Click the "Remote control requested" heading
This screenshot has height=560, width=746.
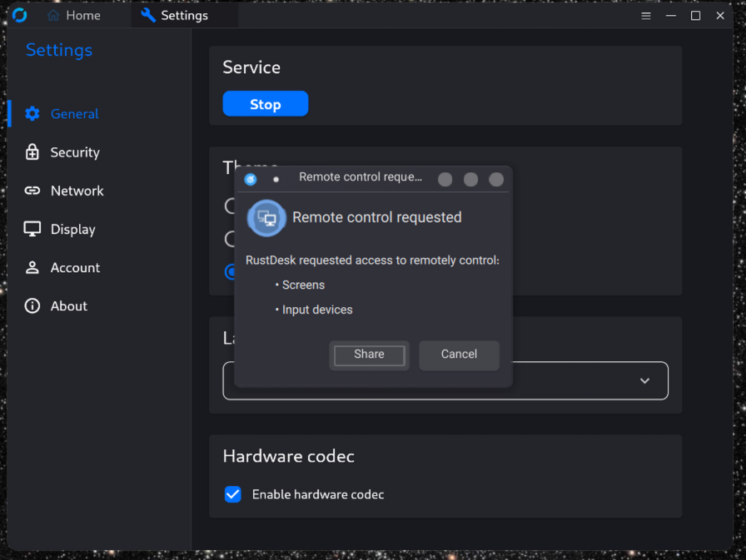pos(377,217)
